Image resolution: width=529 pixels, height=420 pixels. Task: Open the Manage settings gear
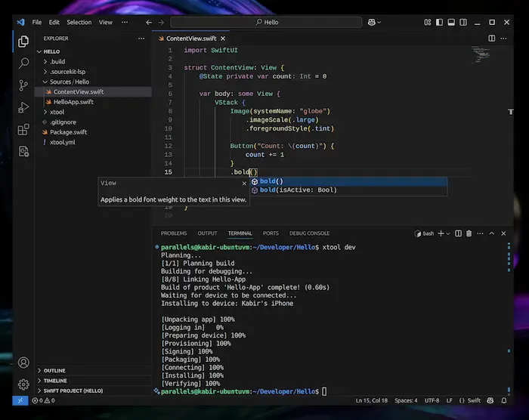(23, 384)
